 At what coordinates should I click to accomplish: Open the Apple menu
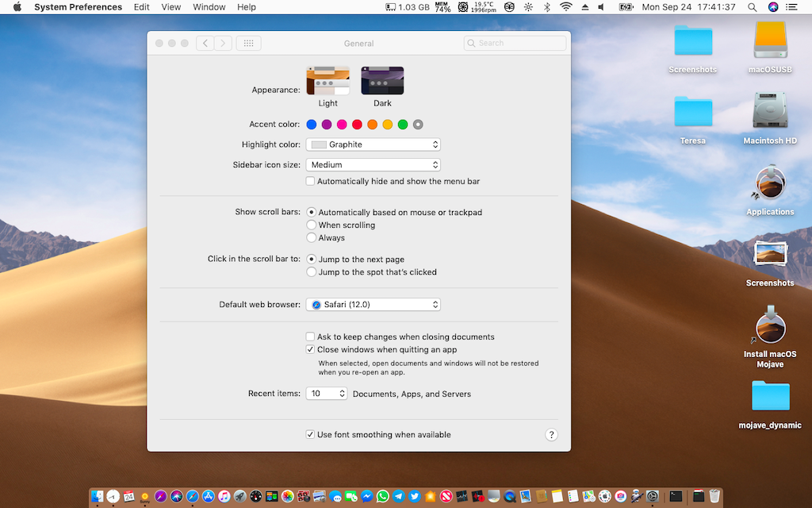click(x=17, y=7)
